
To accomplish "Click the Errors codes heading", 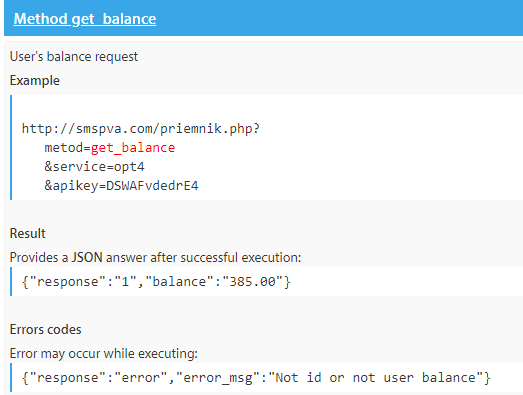I will [x=46, y=329].
